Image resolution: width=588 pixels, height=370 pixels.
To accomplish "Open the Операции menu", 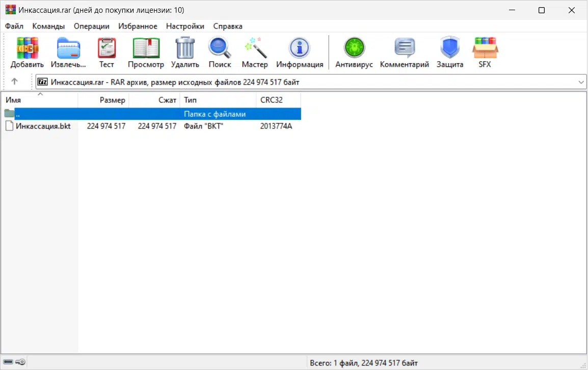I will pyautogui.click(x=92, y=27).
